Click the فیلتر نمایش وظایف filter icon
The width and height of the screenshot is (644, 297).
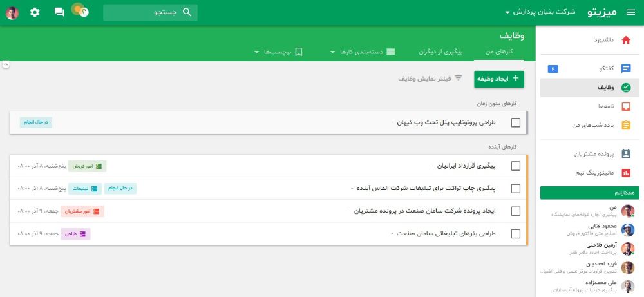click(459, 79)
